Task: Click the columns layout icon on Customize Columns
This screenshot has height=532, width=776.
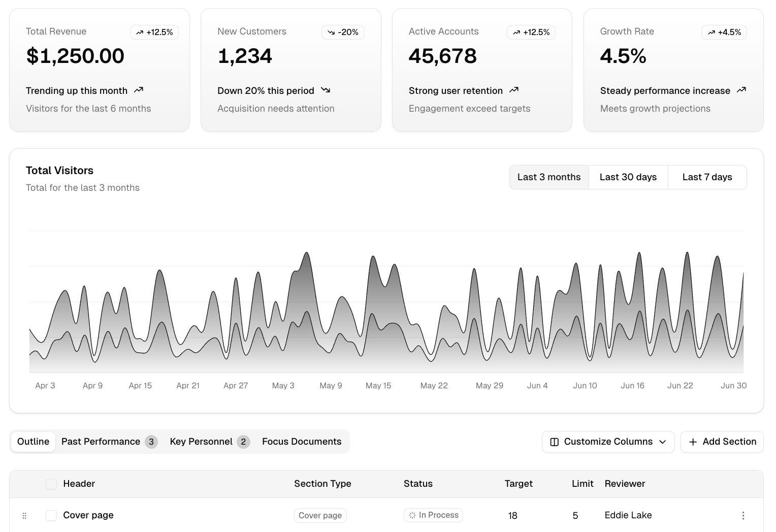Action: [x=554, y=442]
